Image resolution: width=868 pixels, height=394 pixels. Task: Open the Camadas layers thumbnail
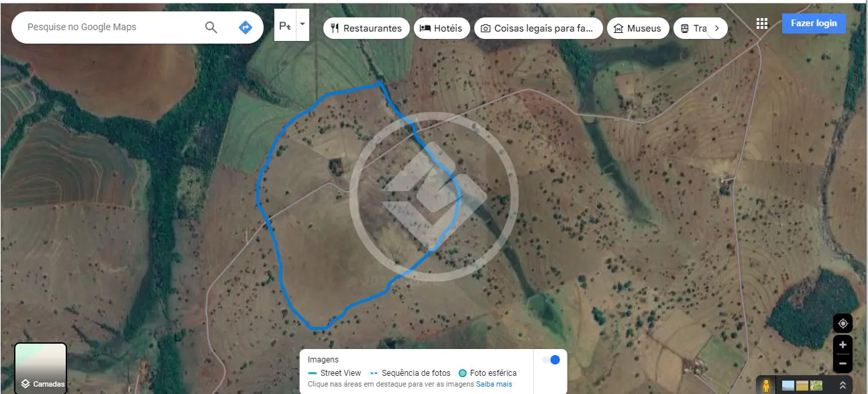click(x=41, y=368)
